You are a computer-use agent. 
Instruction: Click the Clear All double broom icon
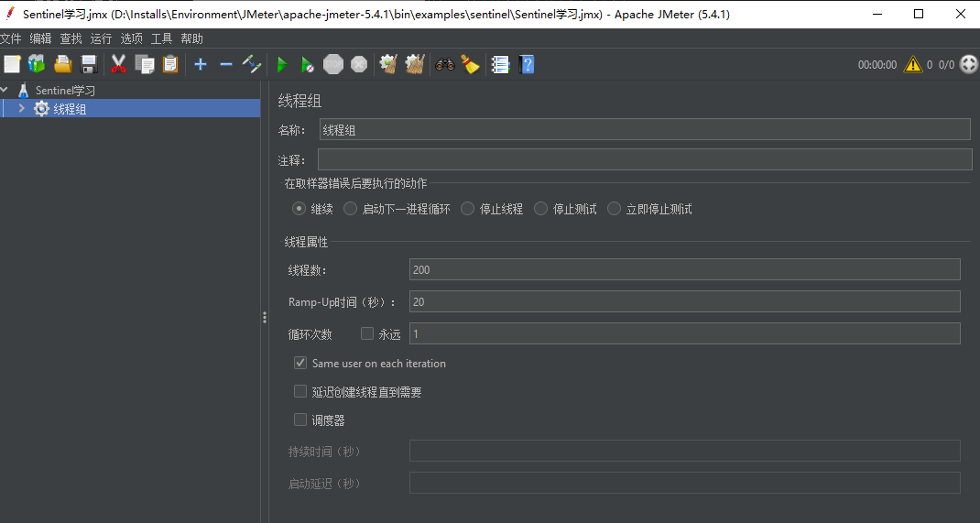tap(414, 64)
